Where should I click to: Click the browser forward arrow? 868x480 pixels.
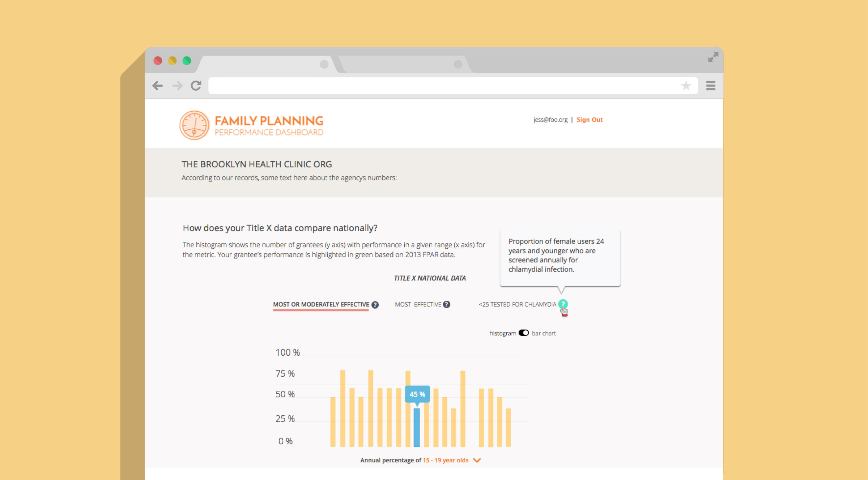177,86
